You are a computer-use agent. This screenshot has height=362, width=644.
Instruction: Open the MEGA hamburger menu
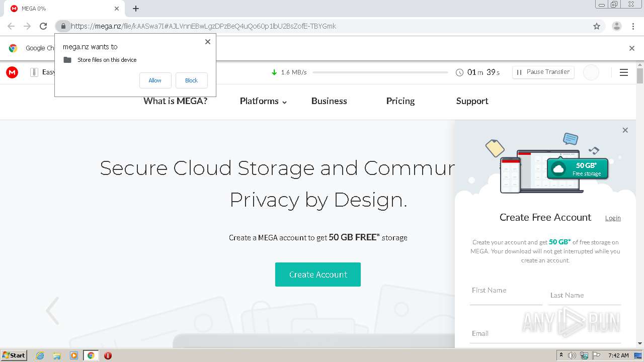tap(624, 72)
